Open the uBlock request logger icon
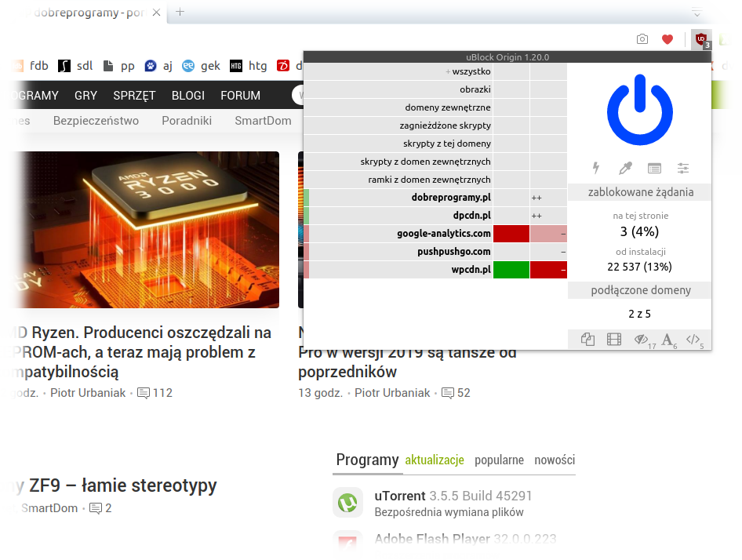 (x=654, y=168)
